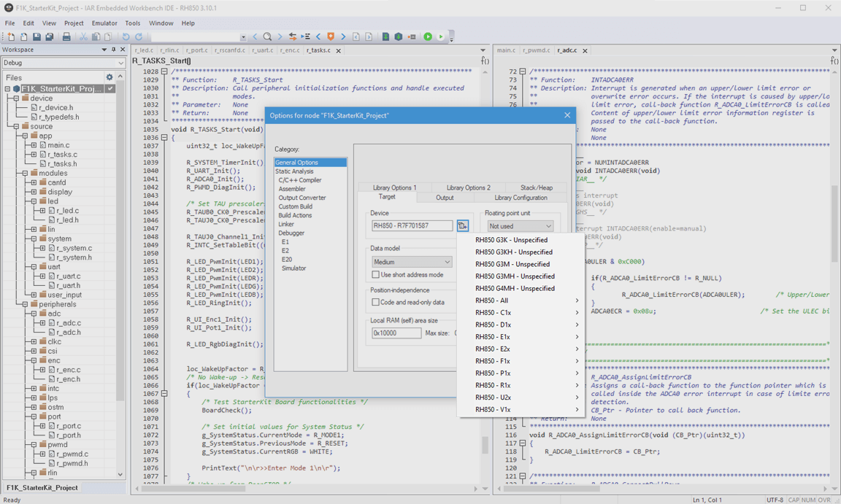
Task: Click the green Download and Debug icon
Action: click(428, 36)
